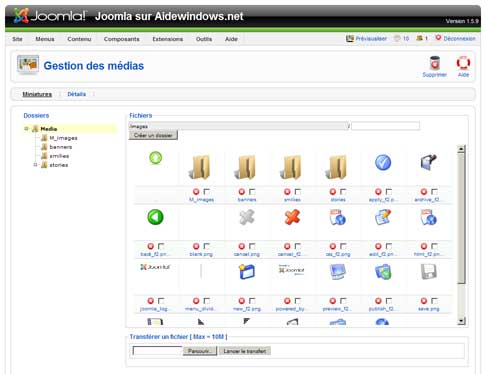Click the save.png floppy disk thumbnail

429,272
